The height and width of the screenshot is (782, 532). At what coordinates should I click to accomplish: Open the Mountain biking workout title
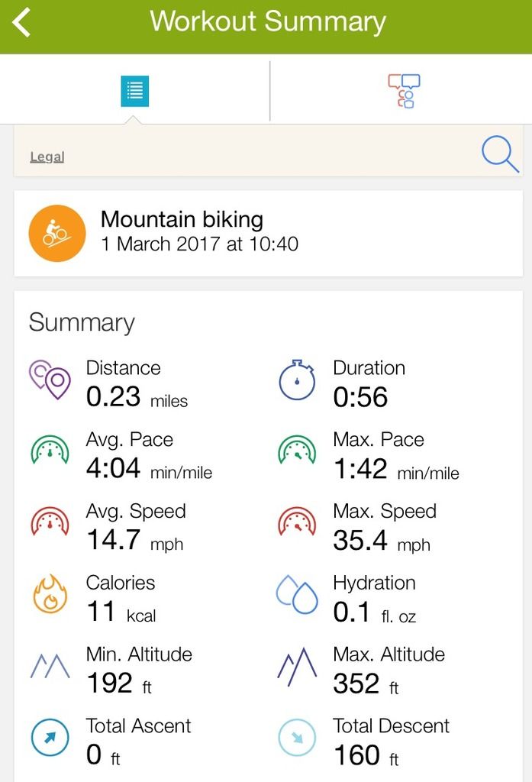[182, 219]
